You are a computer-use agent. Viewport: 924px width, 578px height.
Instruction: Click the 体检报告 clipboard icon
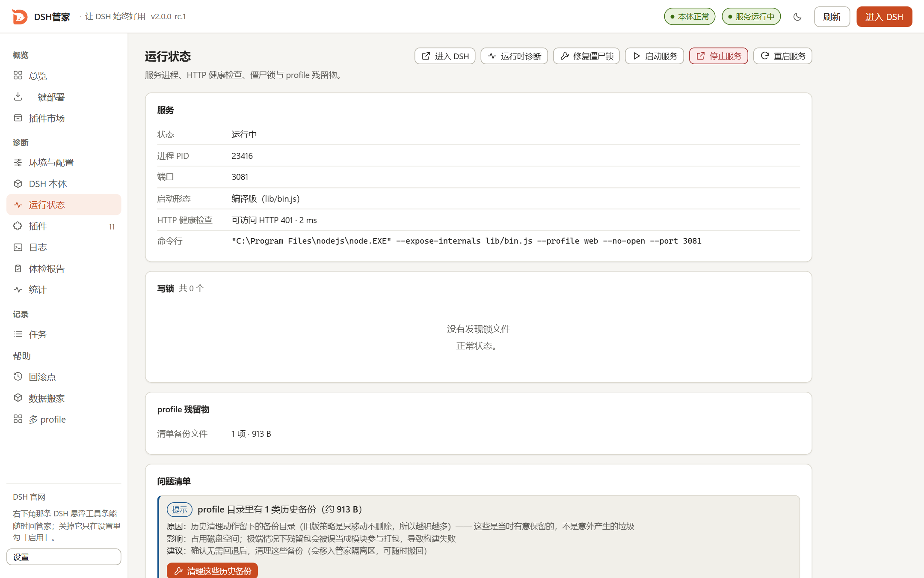[x=18, y=268]
